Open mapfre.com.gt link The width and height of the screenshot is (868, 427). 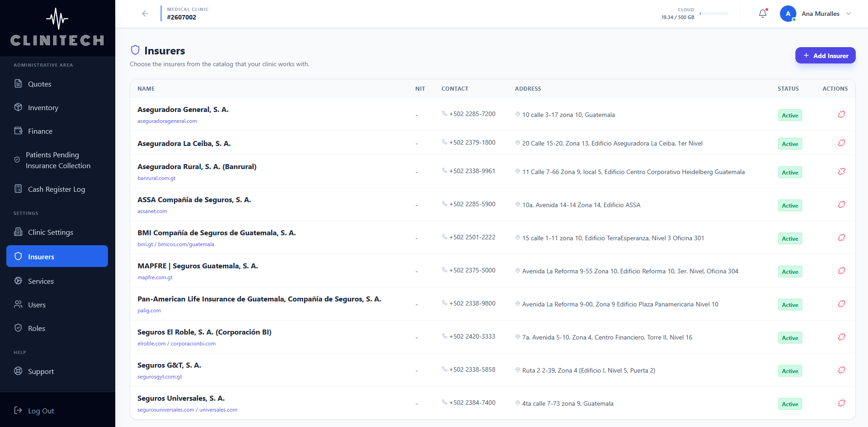coord(155,277)
